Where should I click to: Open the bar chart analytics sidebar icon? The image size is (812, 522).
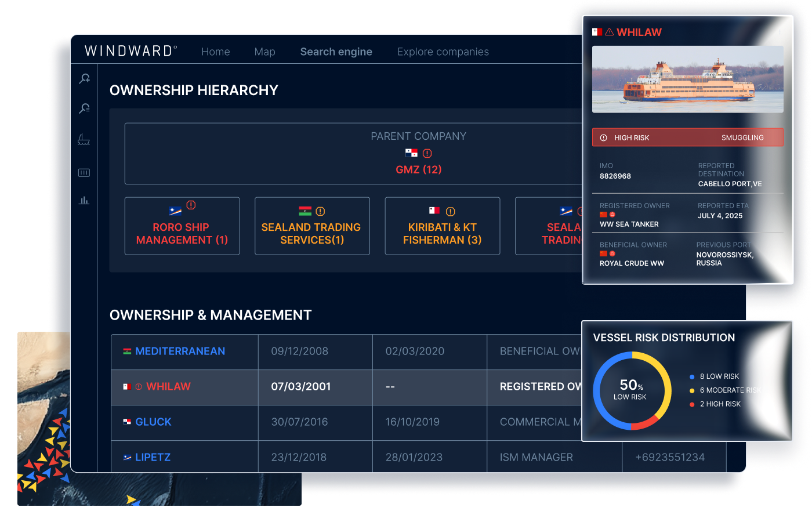(84, 200)
